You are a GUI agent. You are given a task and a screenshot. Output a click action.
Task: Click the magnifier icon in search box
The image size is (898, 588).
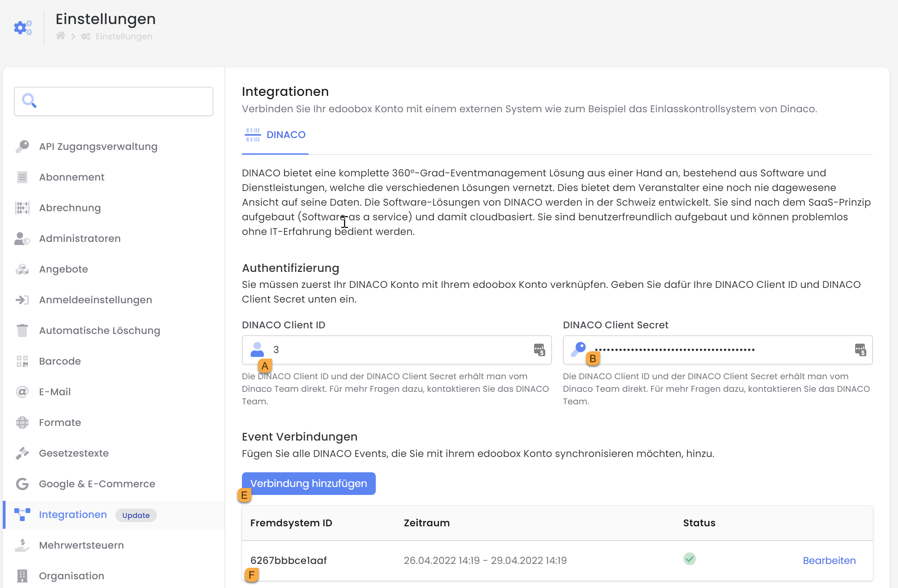(x=29, y=101)
